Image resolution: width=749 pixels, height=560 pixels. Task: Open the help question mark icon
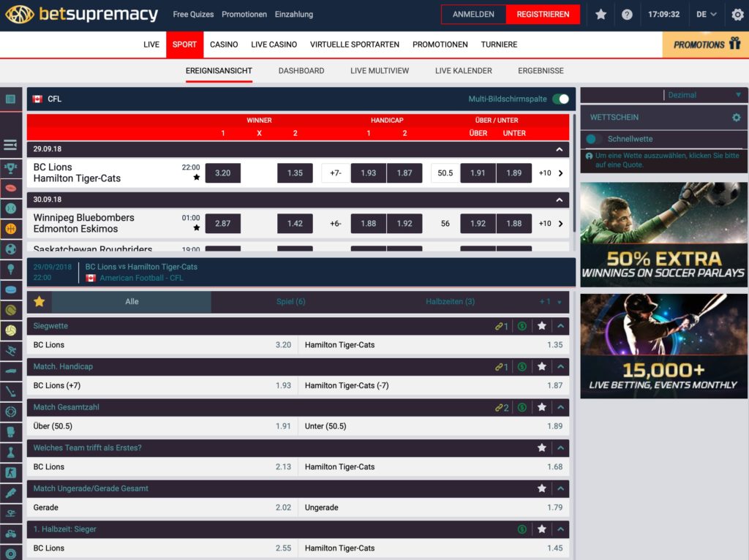click(x=627, y=15)
